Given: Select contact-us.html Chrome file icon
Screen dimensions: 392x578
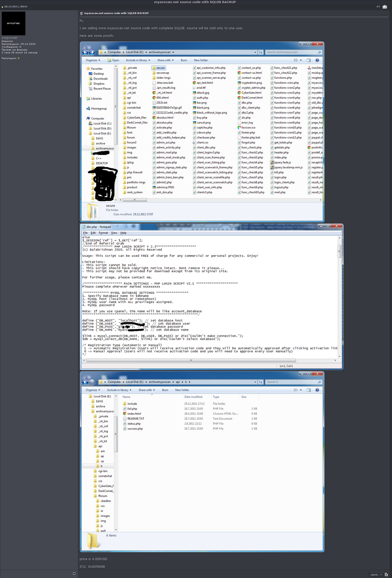Looking at the screenshot, I should coord(239,73).
